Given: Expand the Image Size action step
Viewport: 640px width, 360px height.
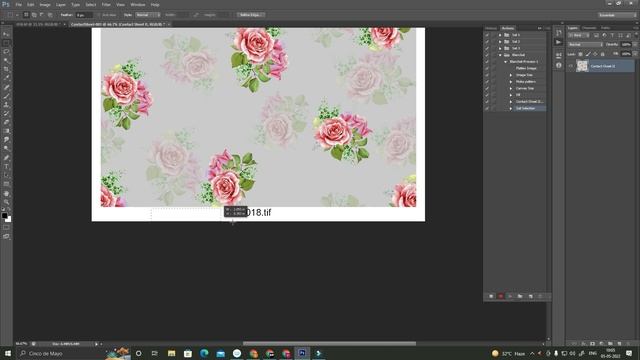Looking at the screenshot, I should click(511, 75).
